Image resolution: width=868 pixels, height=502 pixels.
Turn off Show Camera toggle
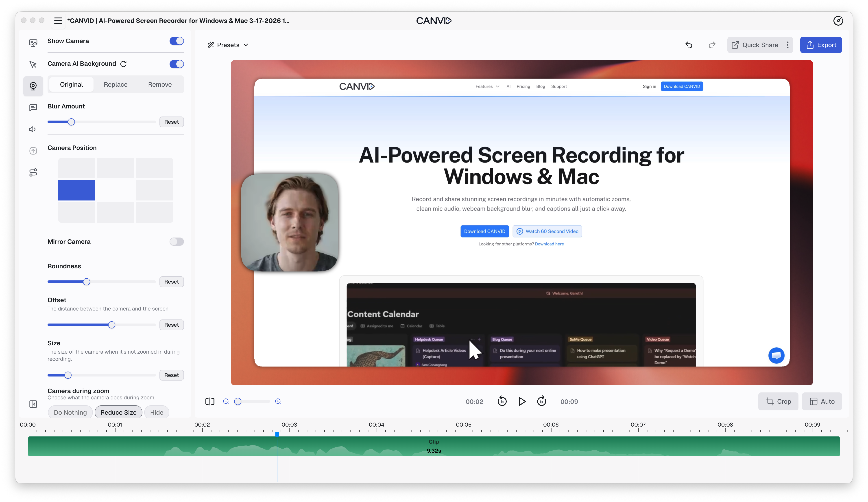176,41
